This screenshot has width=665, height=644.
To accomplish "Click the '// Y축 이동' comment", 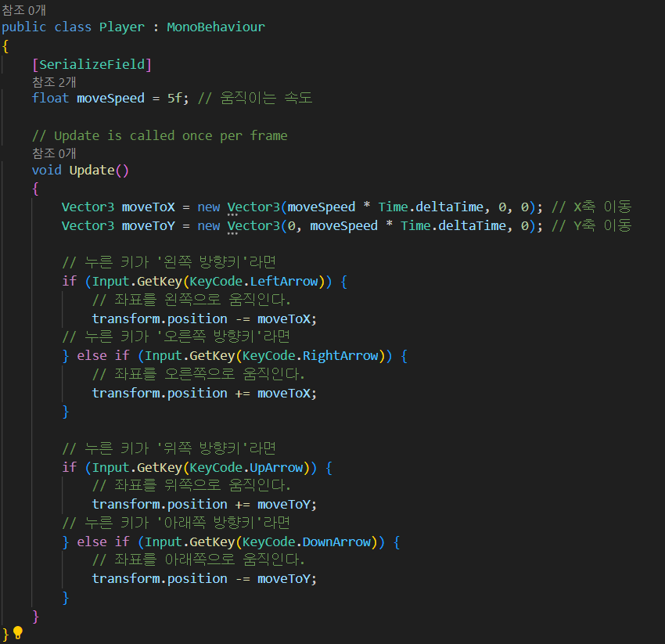I will 591,225.
